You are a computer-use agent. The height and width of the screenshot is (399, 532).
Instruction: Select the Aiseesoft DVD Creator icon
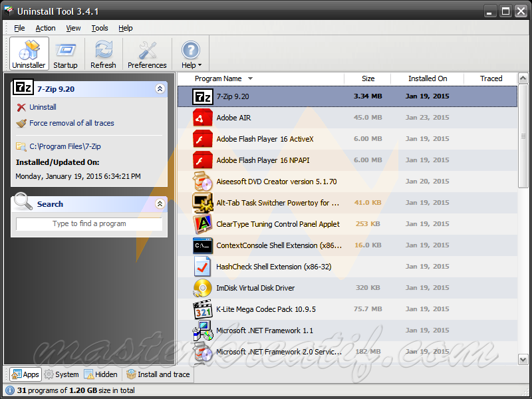(203, 182)
